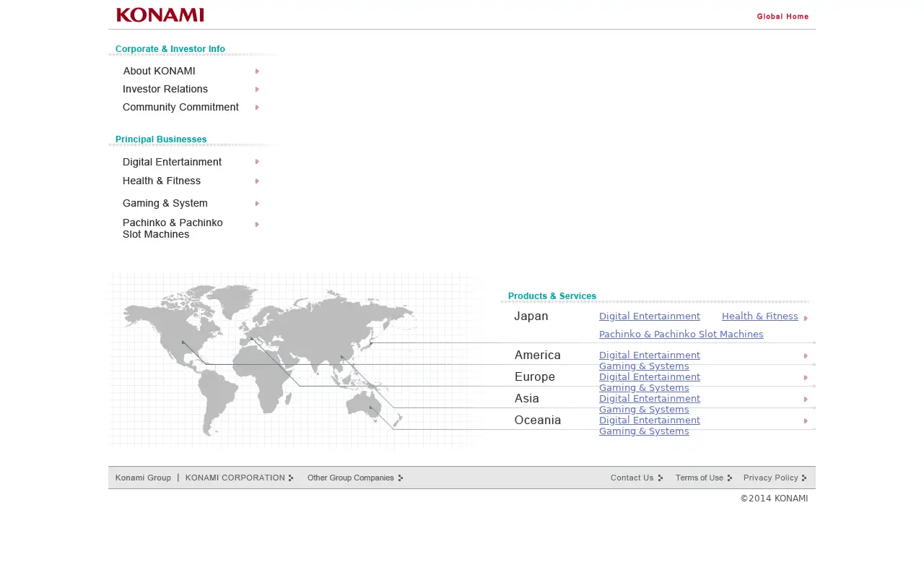This screenshot has height=578, width=924.
Task: Click arrow next to About KONAMI
Action: 257,72
